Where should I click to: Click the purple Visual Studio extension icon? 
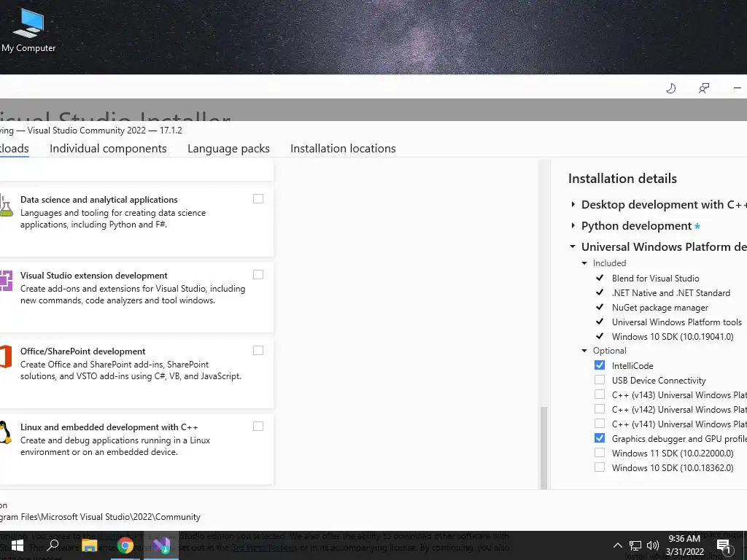click(x=6, y=281)
